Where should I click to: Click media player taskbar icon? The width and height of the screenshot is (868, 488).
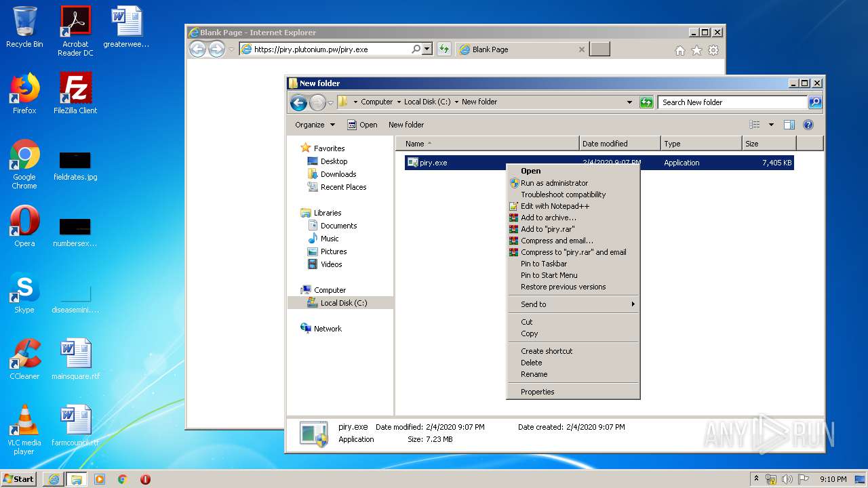tap(100, 479)
